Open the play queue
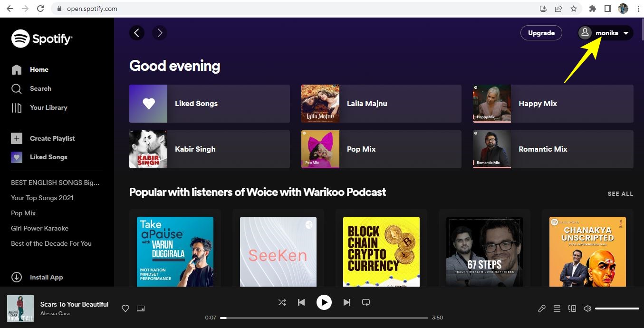Screen dimensions: 644x328 [x=557, y=309]
